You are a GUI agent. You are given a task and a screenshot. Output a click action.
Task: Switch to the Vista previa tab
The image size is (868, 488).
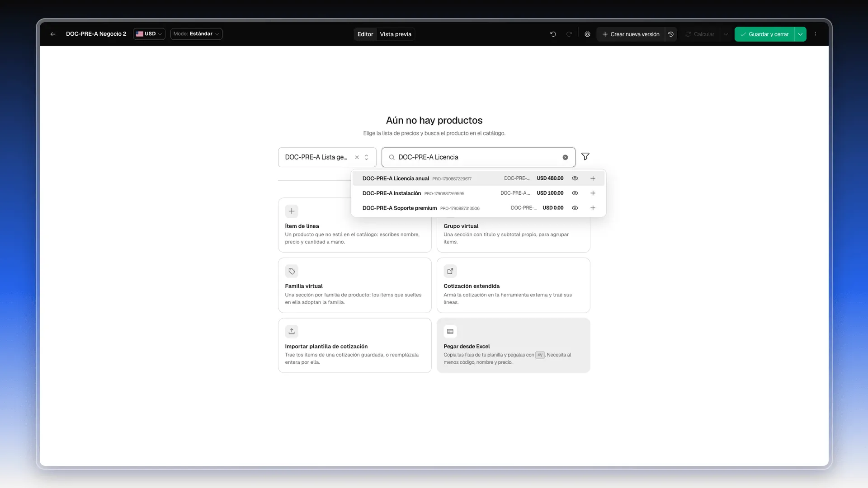coord(396,34)
